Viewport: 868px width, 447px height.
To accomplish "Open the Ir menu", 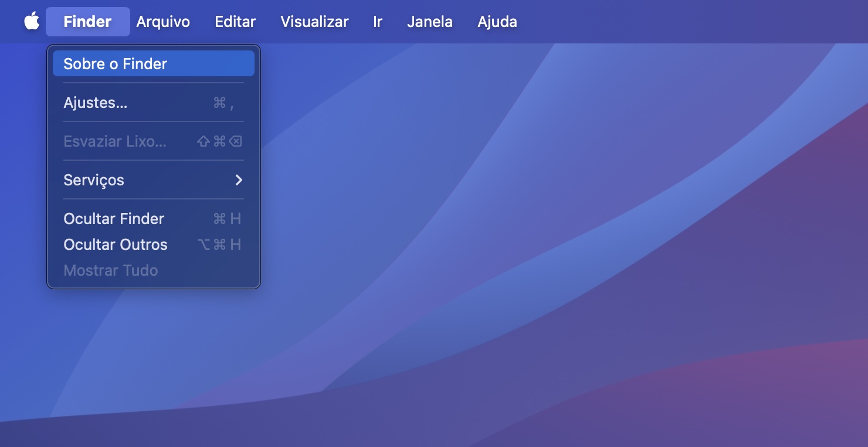I will (x=377, y=21).
